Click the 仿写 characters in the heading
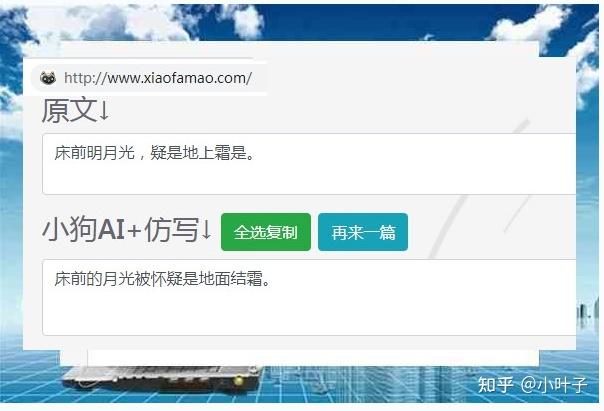The width and height of the screenshot is (604, 411). [172, 230]
